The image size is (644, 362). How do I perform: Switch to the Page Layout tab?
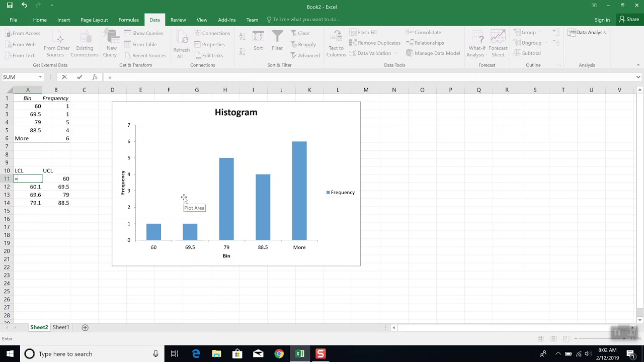click(94, 20)
